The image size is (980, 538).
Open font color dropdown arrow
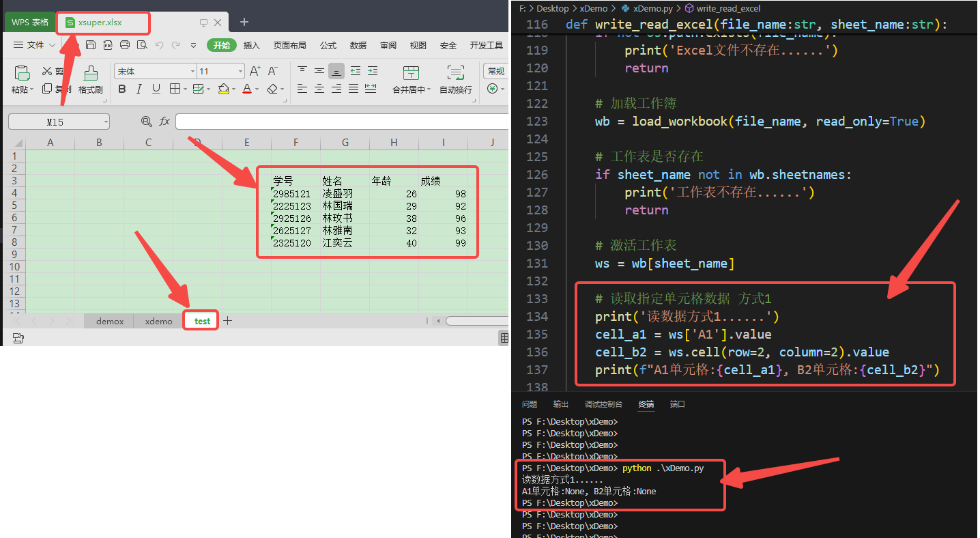[257, 89]
